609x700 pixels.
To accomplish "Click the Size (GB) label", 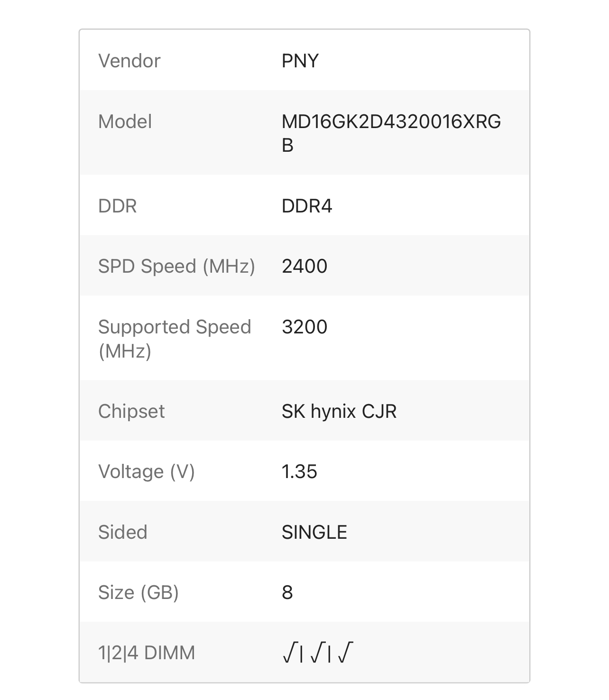I will pyautogui.click(x=138, y=592).
